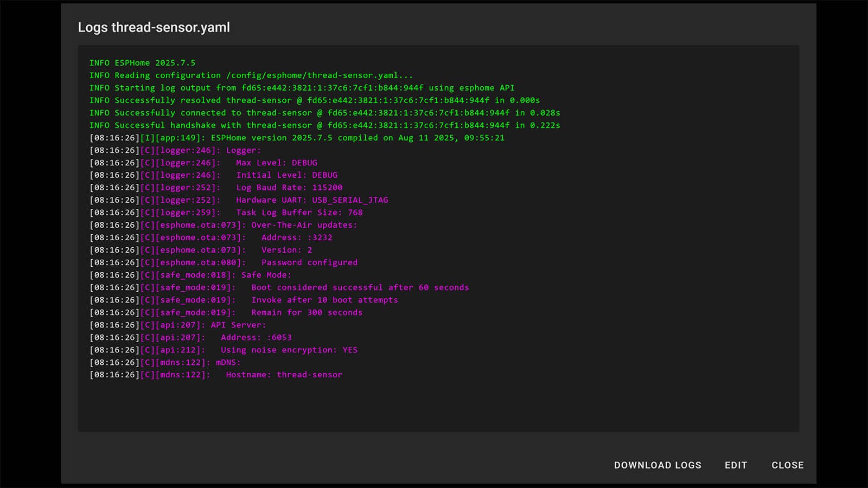Click the 'Over-The-Air updates:' log line
This screenshot has width=868, height=488.
(x=304, y=225)
